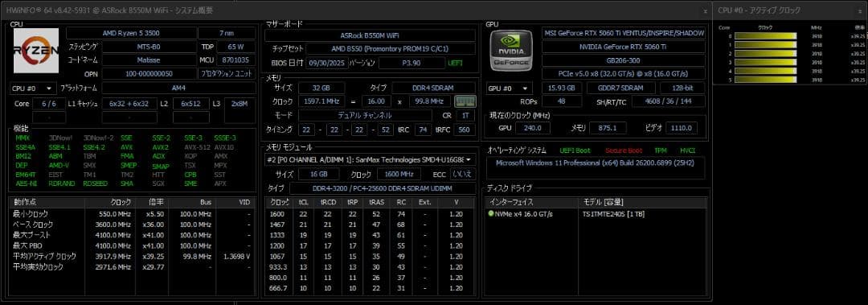
Task: Click the platform value AM4
Action: coord(178,89)
